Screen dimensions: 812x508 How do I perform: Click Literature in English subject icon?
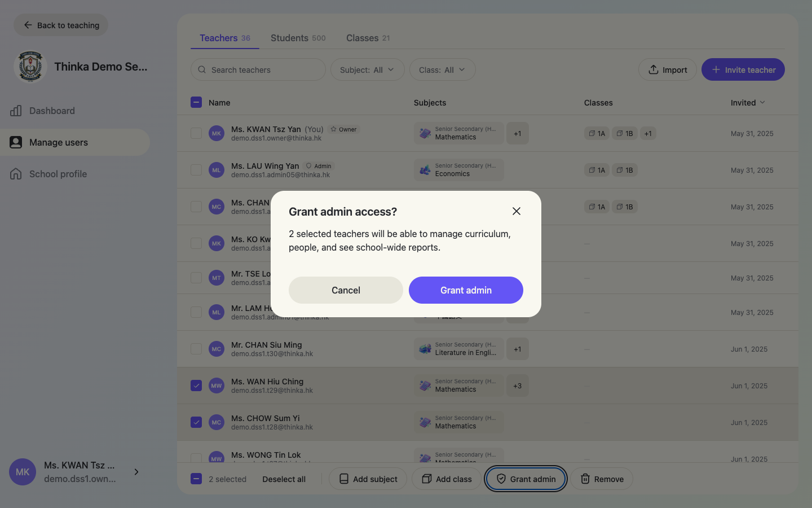(x=425, y=349)
